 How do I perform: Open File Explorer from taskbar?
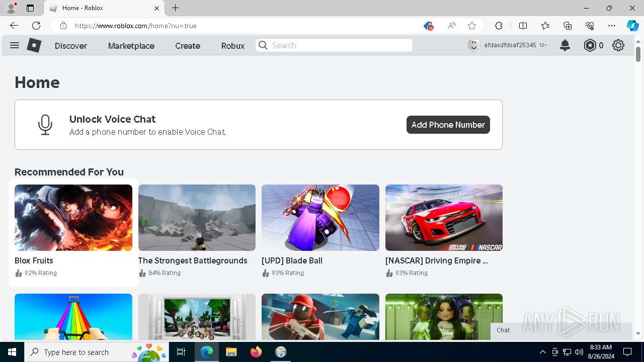(231, 352)
